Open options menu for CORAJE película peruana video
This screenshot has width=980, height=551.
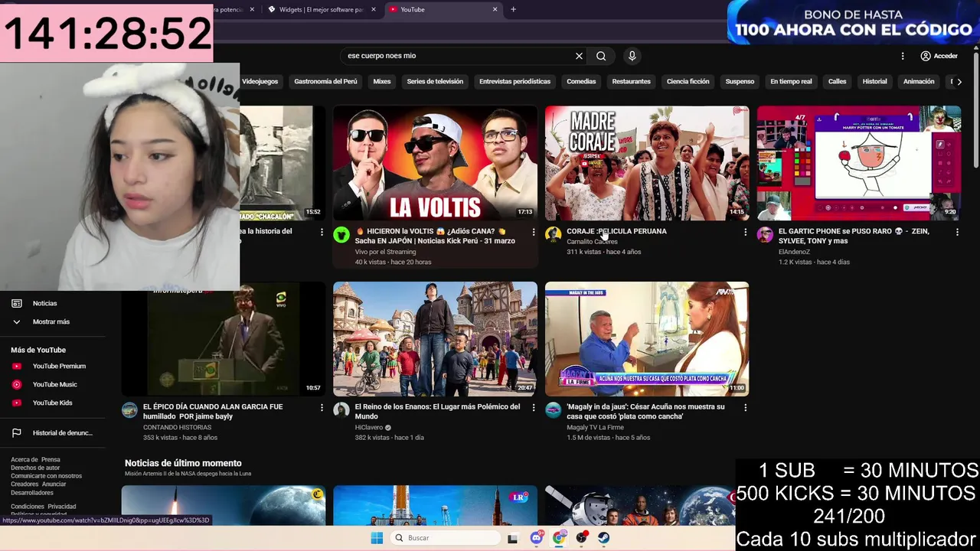(746, 232)
